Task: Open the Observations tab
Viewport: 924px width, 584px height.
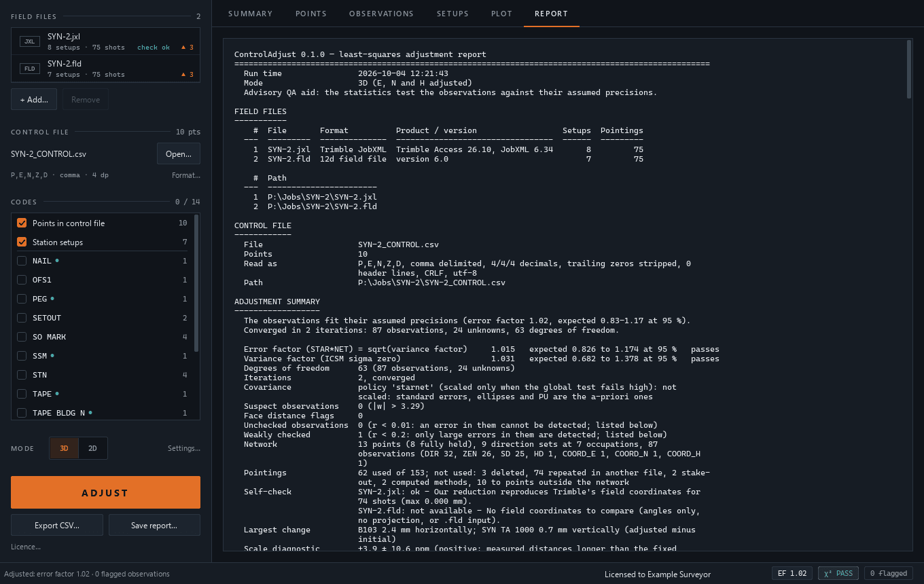Action: (381, 14)
